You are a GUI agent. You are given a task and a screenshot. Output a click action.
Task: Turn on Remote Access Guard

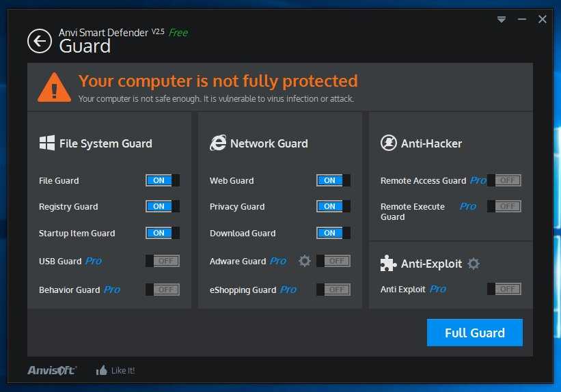click(504, 180)
